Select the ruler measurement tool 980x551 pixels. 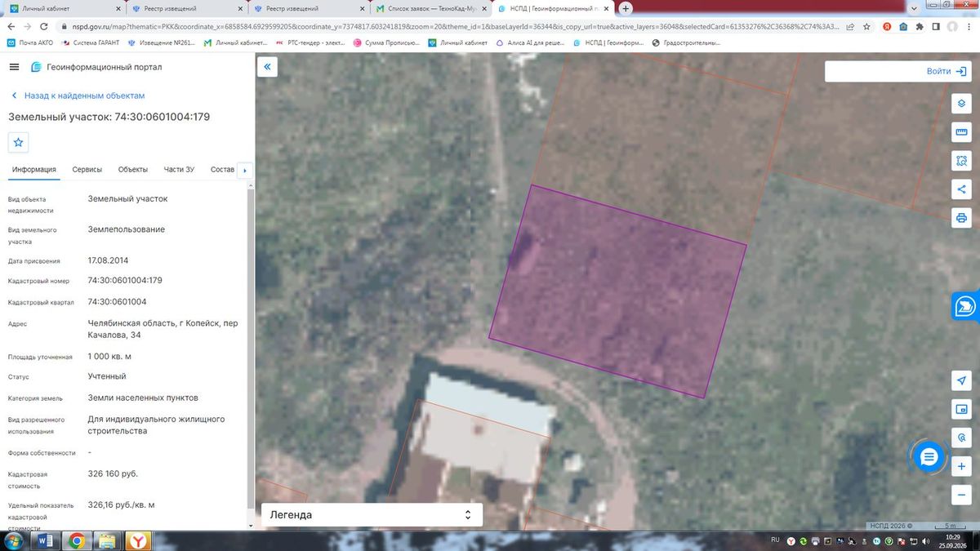pos(961,132)
